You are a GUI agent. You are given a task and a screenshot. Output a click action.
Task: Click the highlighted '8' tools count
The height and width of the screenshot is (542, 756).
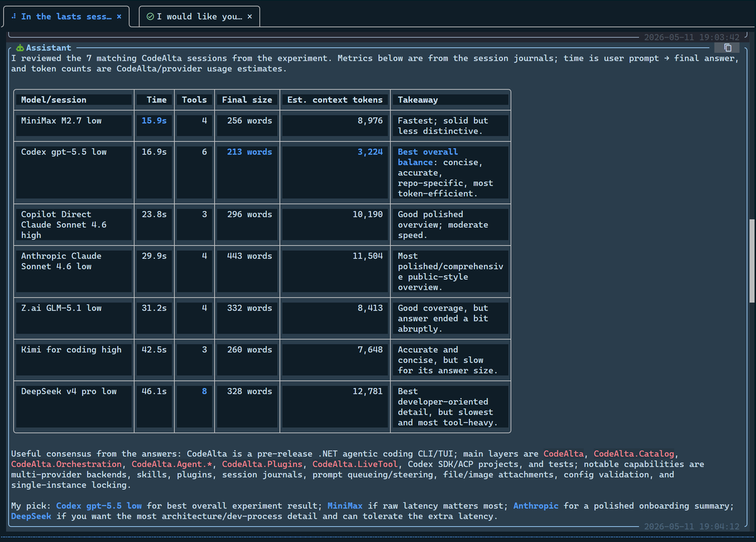click(x=204, y=391)
